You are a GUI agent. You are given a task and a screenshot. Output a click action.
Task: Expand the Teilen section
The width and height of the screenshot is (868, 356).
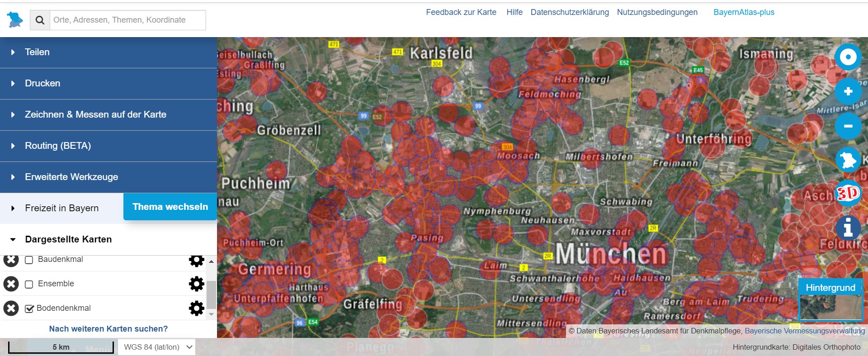(x=108, y=52)
